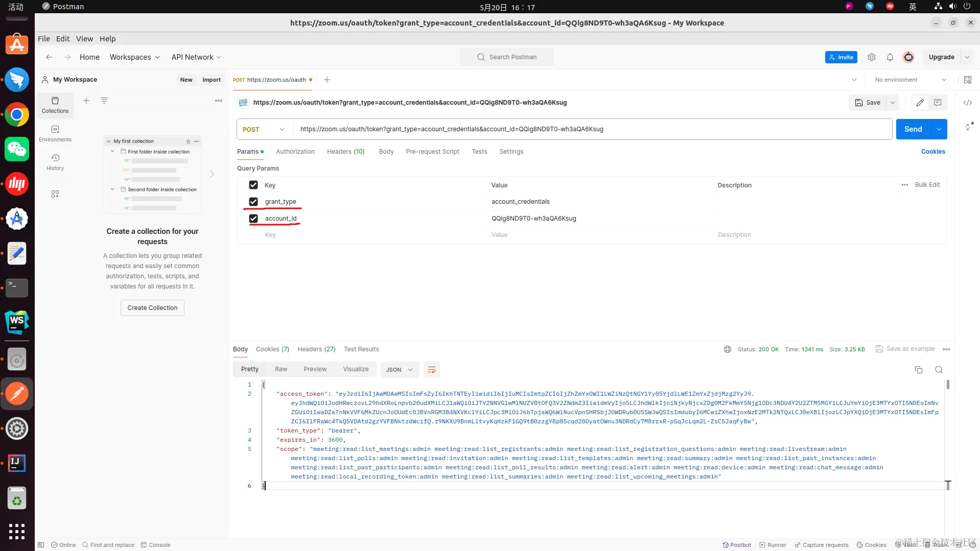This screenshot has height=551, width=980.
Task: Click the Invite button
Action: (x=841, y=57)
